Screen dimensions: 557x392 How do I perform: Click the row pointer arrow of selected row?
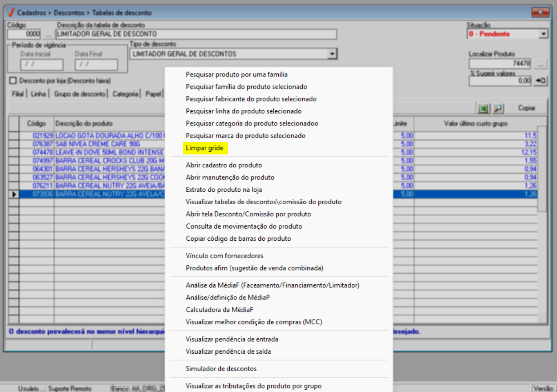pos(13,194)
